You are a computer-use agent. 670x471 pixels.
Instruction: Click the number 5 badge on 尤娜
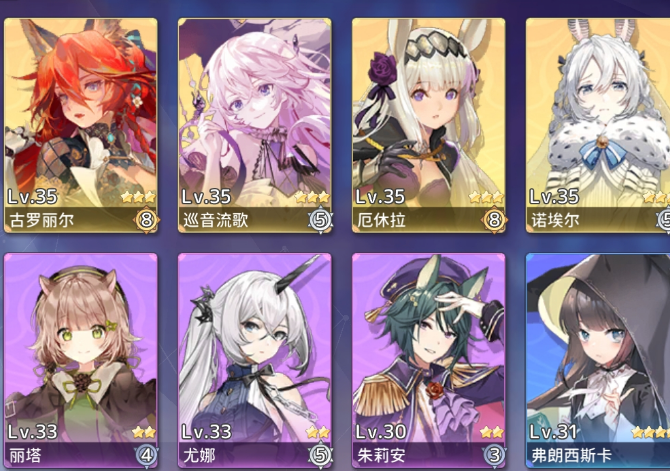point(320,455)
